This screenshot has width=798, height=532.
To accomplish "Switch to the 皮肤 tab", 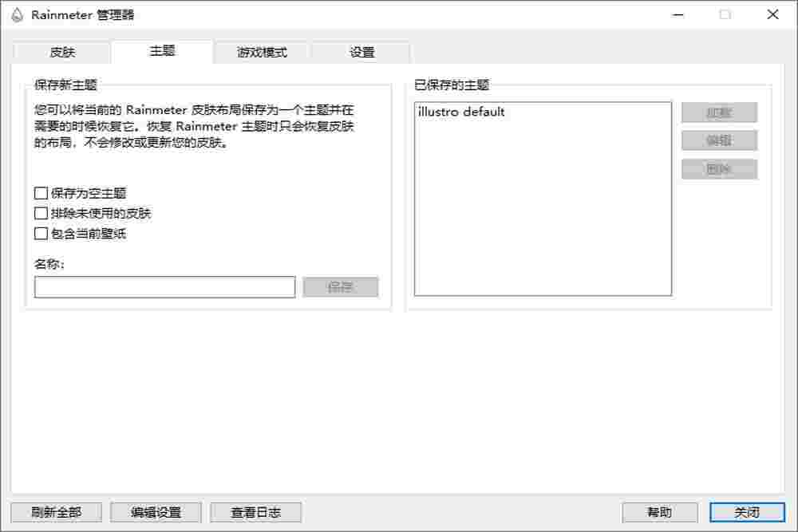I will (62, 52).
